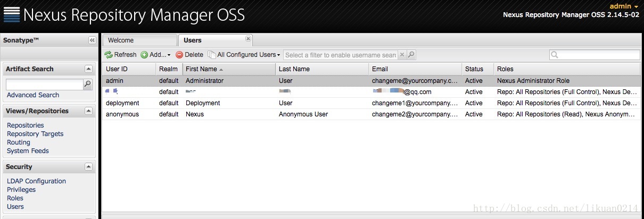This screenshot has height=219, width=644.
Task: Open the Add... user menu
Action: pyautogui.click(x=155, y=55)
